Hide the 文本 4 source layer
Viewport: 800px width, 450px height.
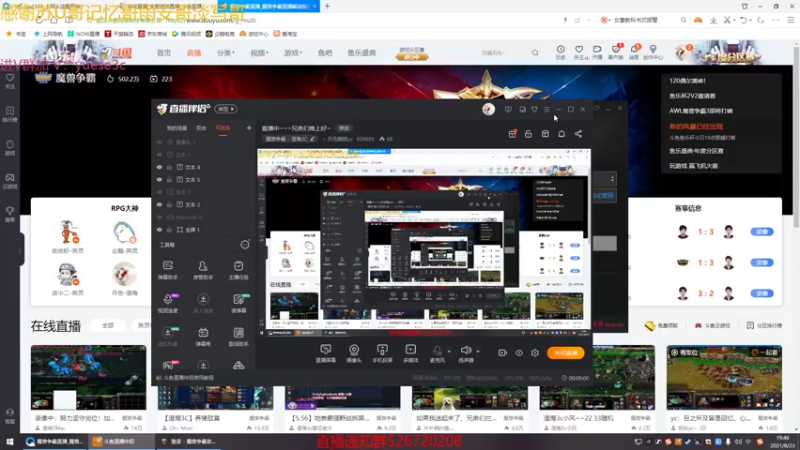pos(159,167)
